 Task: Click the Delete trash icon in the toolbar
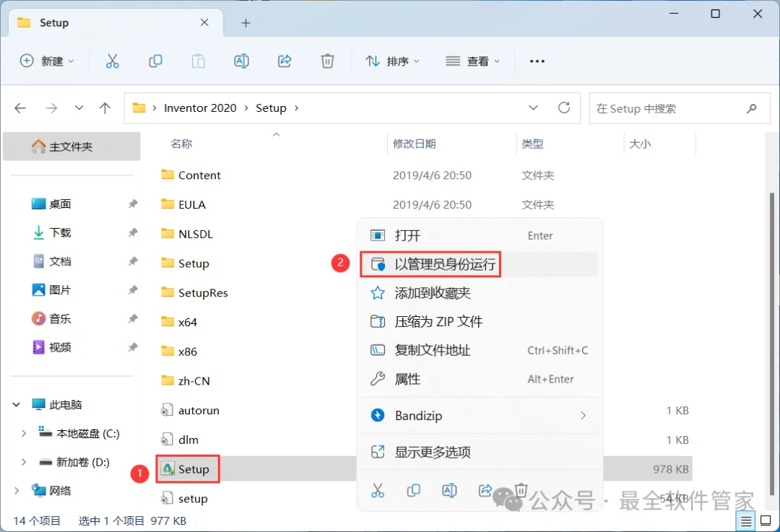click(x=327, y=61)
